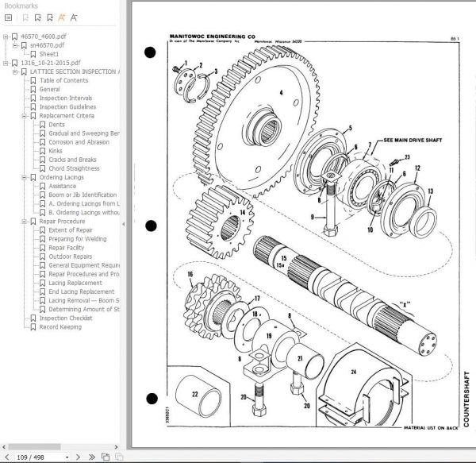Select the General bookmark
476x463 pixels.
click(x=49, y=89)
